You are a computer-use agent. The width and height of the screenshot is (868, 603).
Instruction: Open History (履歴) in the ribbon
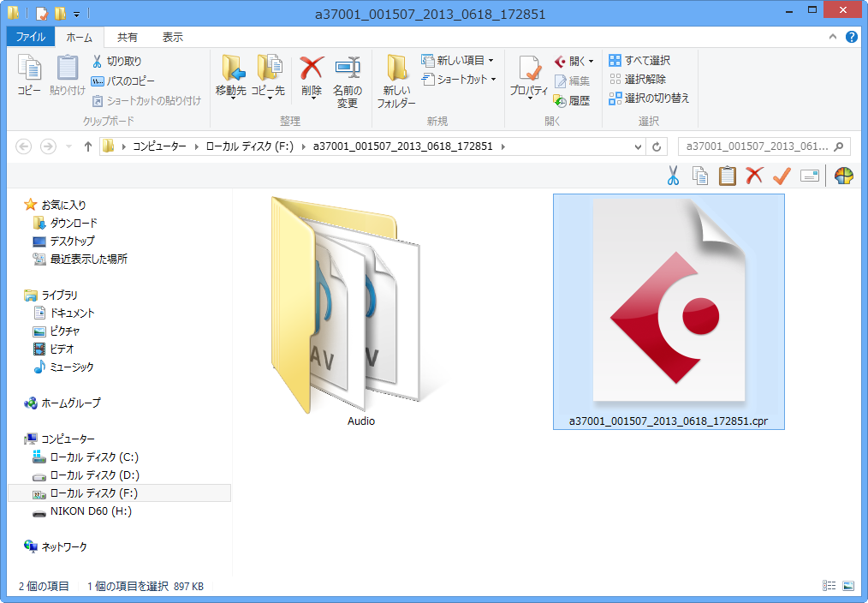(573, 101)
